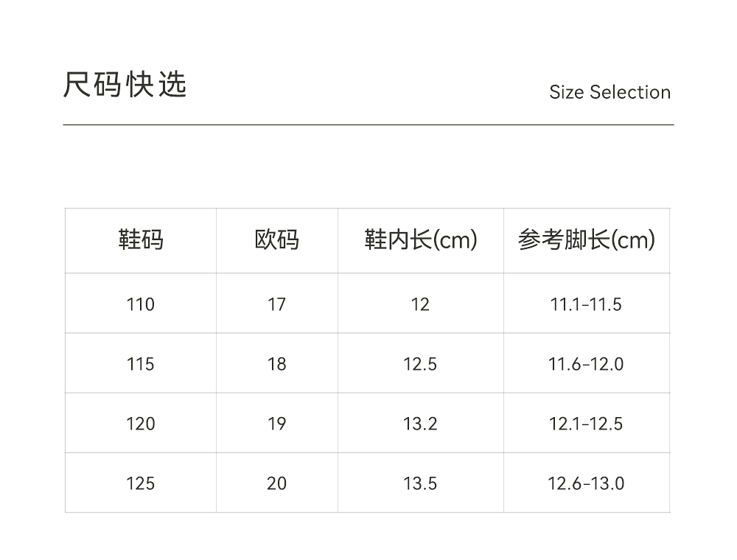Pick EU size 19 cell
Viewport: 737px width, 560px height.
click(x=277, y=424)
